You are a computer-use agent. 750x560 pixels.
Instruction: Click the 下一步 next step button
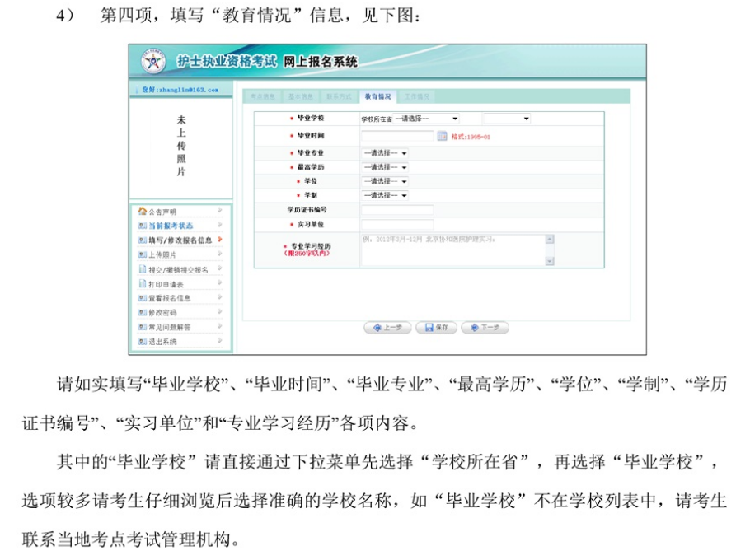485,328
